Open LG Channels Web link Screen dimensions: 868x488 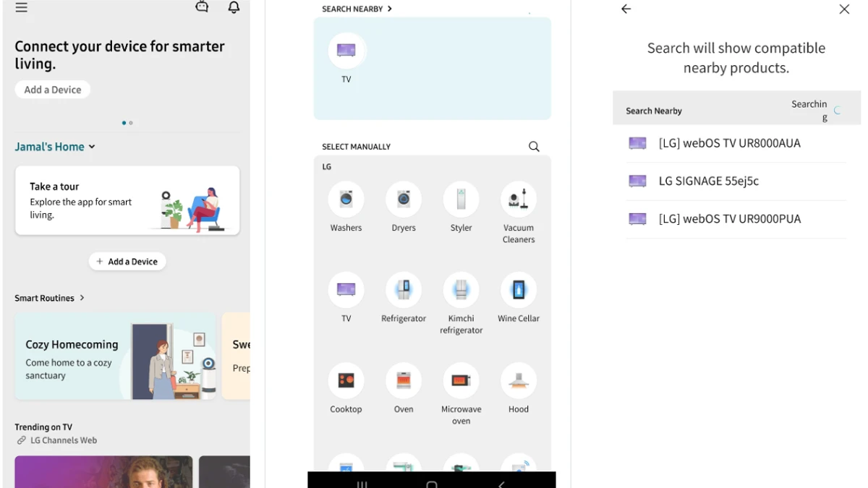coord(57,440)
